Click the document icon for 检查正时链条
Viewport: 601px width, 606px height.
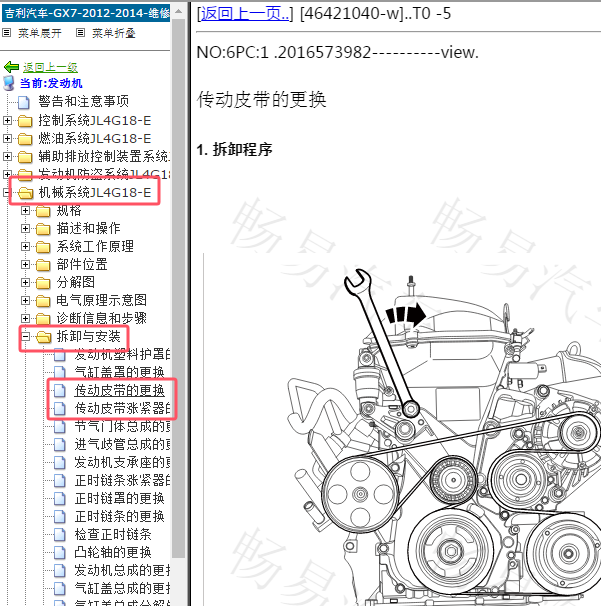click(60, 535)
